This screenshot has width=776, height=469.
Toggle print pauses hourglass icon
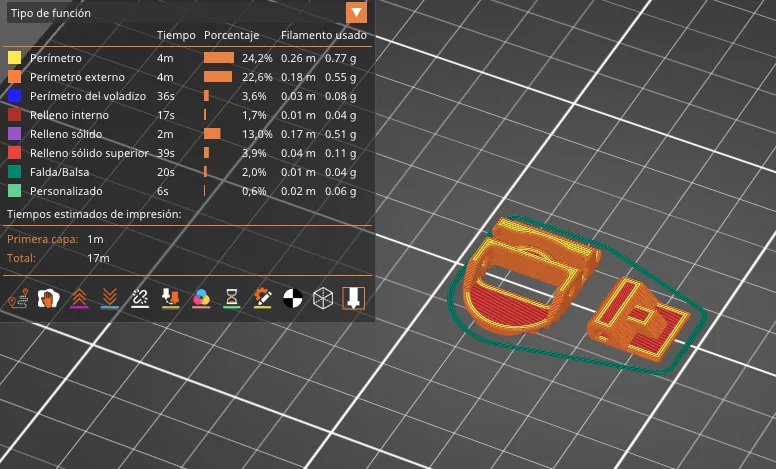pos(232,298)
